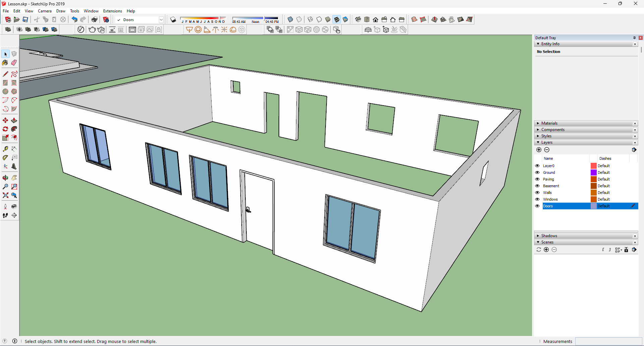The height and width of the screenshot is (346, 644).
Task: Add a new scene with plus button
Action: [546, 250]
